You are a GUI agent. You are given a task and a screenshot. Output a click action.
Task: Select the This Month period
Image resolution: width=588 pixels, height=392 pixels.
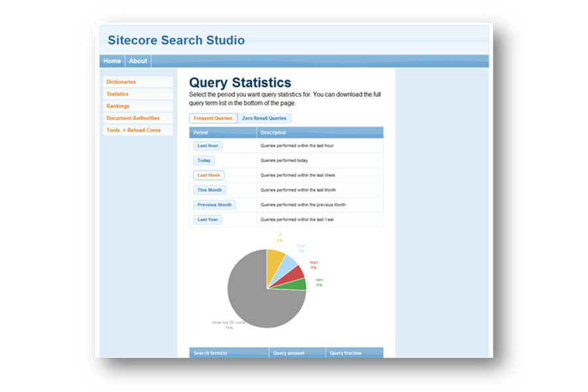point(209,189)
